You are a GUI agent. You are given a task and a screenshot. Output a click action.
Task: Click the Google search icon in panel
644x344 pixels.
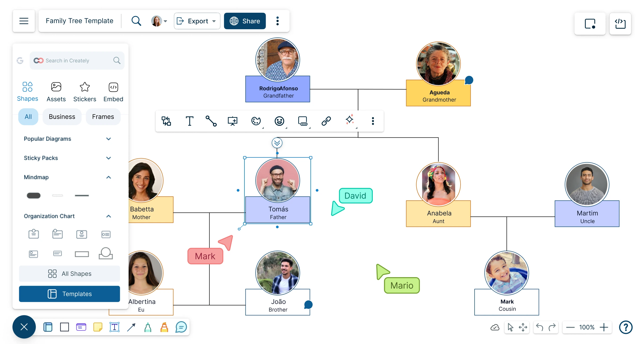20,61
